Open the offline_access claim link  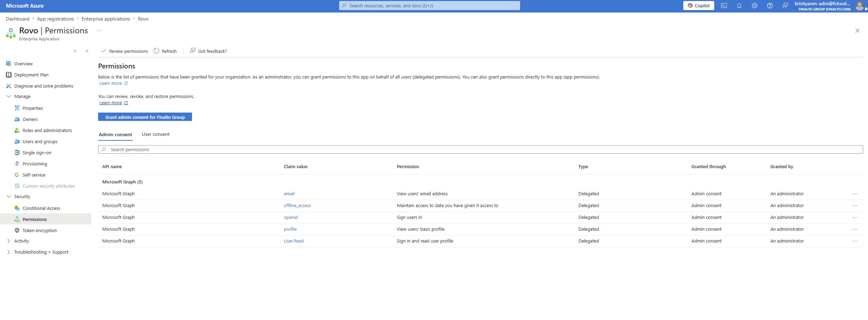[297, 205]
